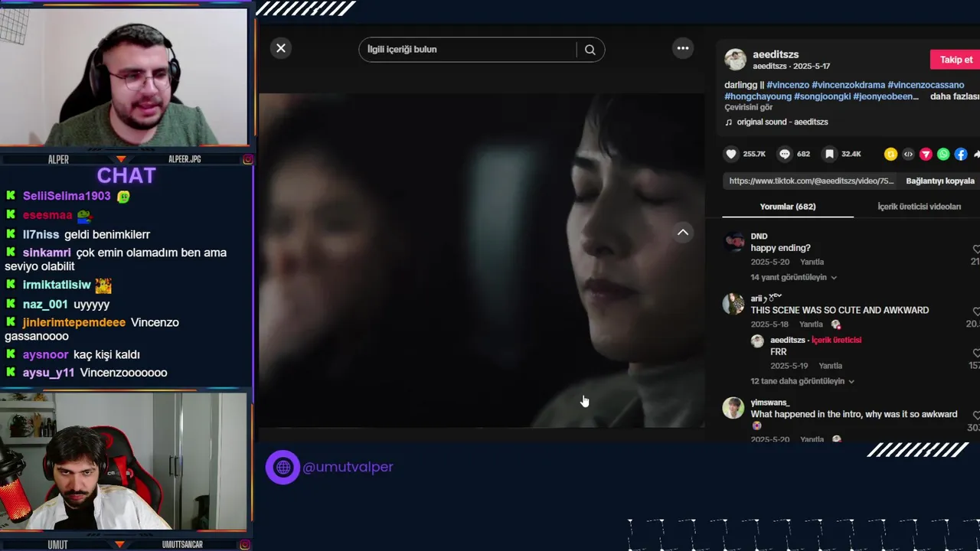Save video with bookmark icon
The image size is (980, 551).
(829, 154)
